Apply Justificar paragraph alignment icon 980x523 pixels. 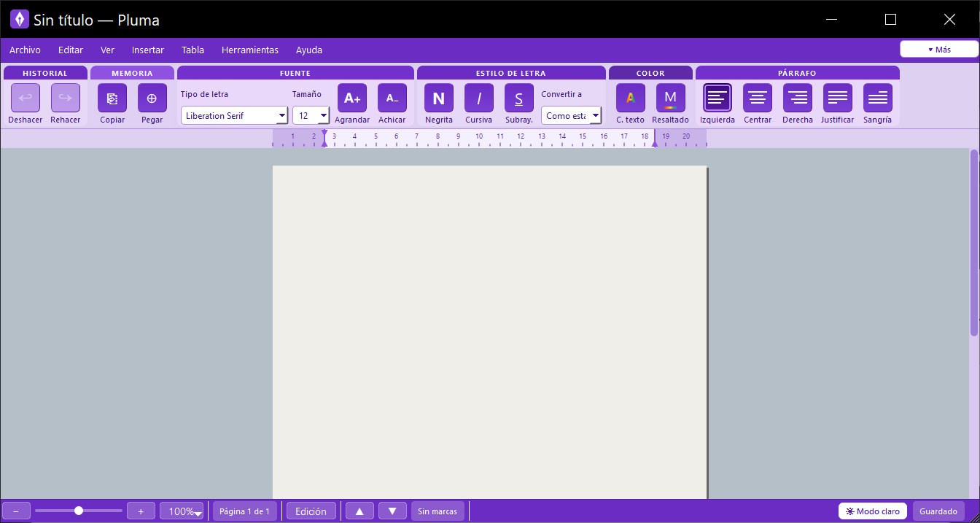[x=838, y=98]
